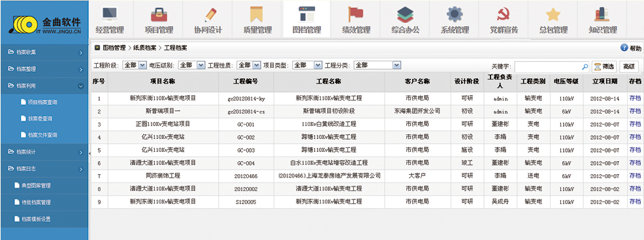Click 存档 link for row 1
The width and height of the screenshot is (644, 240).
point(635,98)
